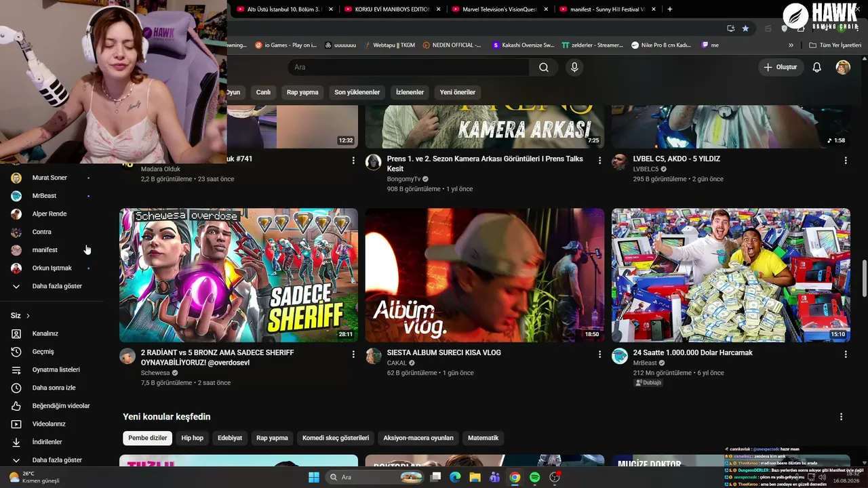Open options menu for 2 RADİANT vs 5 BRONZ video
The image size is (868, 488).
(353, 354)
